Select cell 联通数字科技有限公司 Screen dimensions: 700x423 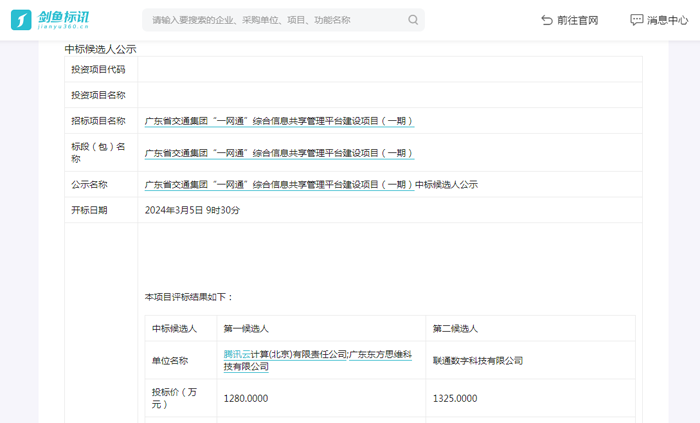(x=478, y=361)
